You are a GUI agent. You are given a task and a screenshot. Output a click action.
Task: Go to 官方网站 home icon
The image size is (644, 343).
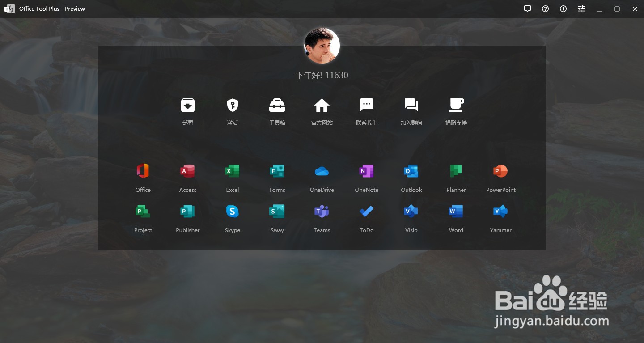(x=322, y=105)
